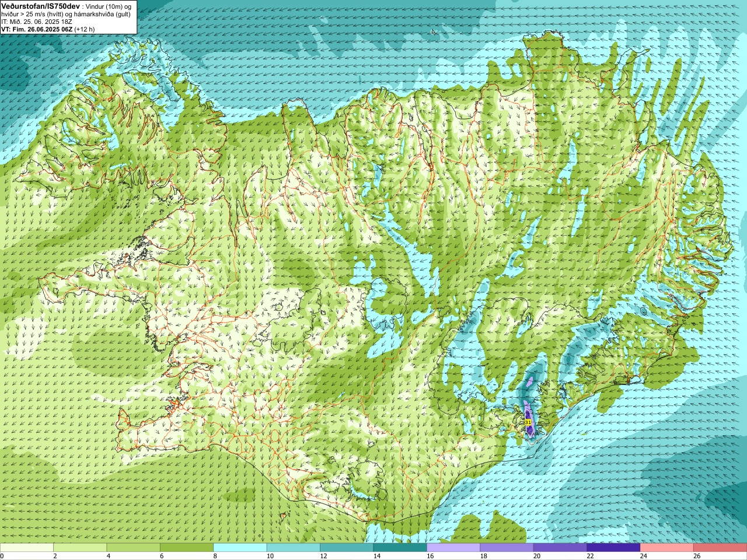Viewport: 747px width, 560px height.
Task: Select the 'hviður > 25 m/s (hvítt)' caption line
Action: [x=32, y=14]
